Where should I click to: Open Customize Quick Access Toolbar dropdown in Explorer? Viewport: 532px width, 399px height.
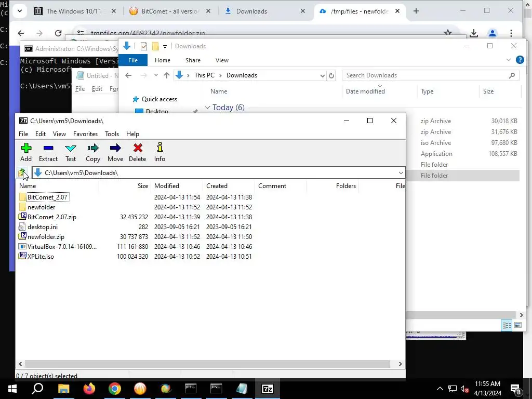coord(165,46)
